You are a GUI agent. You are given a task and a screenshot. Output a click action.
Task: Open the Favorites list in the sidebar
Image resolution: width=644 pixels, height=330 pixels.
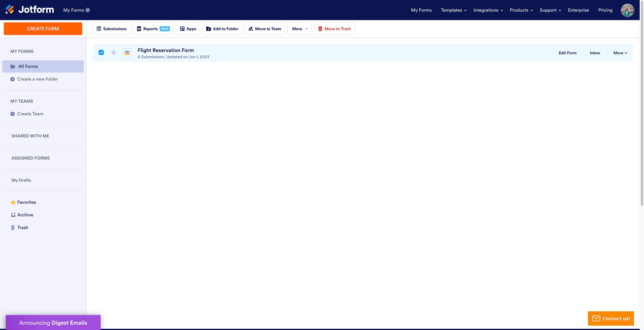pyautogui.click(x=26, y=202)
